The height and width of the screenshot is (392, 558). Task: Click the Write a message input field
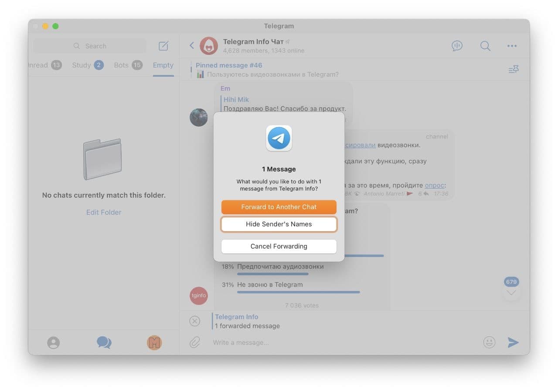click(344, 342)
